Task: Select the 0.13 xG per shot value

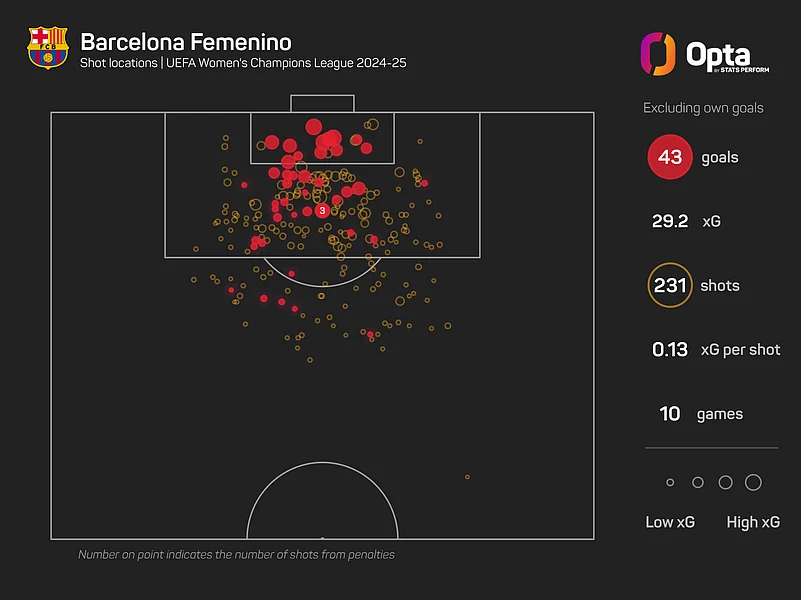Action: pos(670,350)
